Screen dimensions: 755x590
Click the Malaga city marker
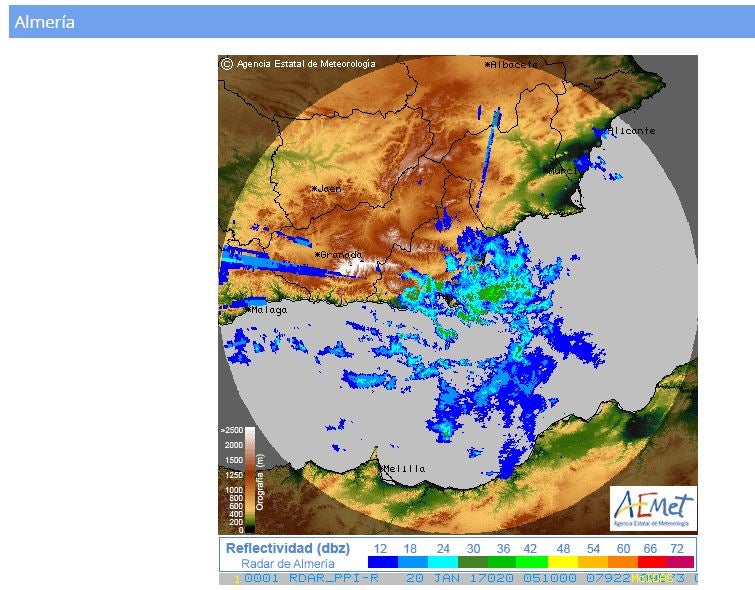point(248,310)
